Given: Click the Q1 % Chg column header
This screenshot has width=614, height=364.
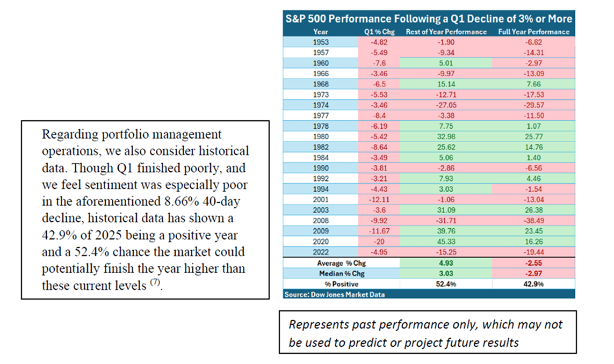Looking at the screenshot, I should 379,32.
